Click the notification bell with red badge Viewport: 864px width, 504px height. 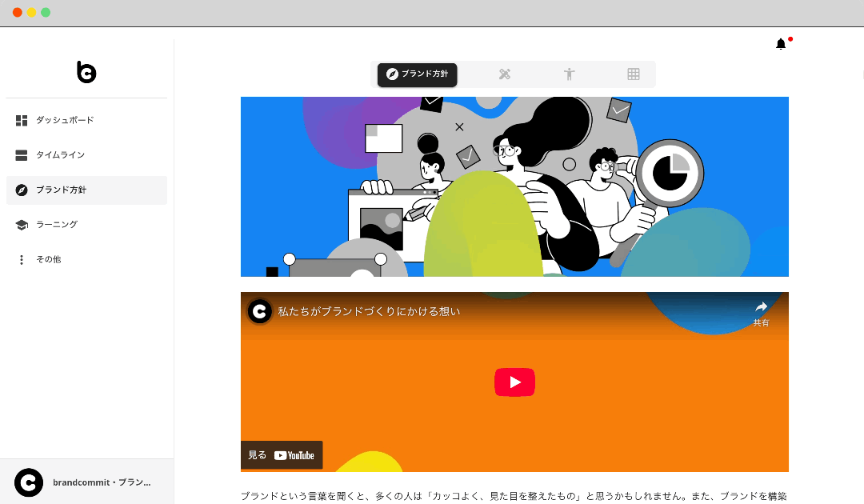(x=781, y=44)
